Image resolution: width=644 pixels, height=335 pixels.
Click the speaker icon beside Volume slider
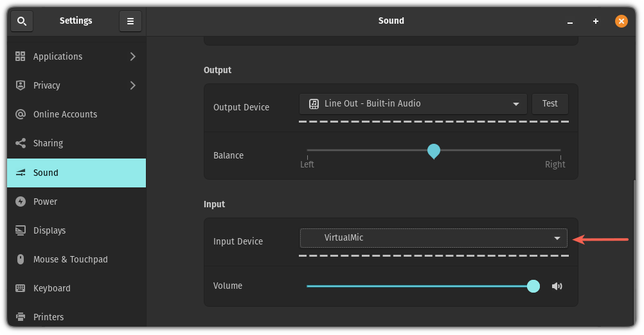557,286
